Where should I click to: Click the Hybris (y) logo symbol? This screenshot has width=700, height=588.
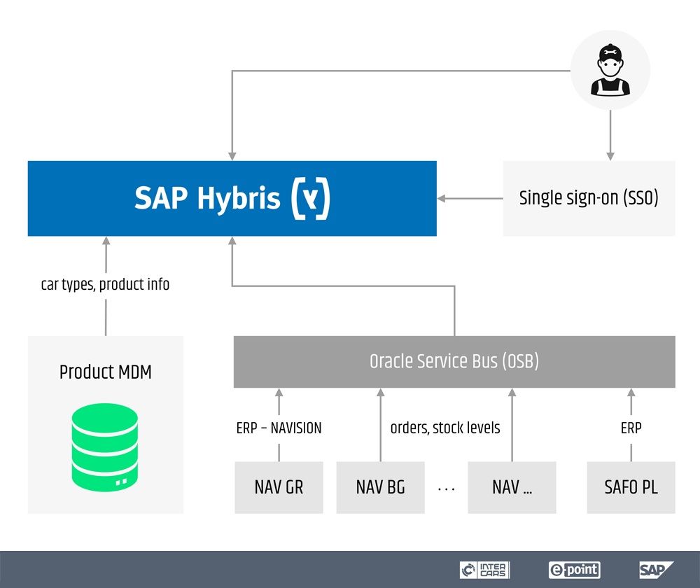tap(309, 199)
